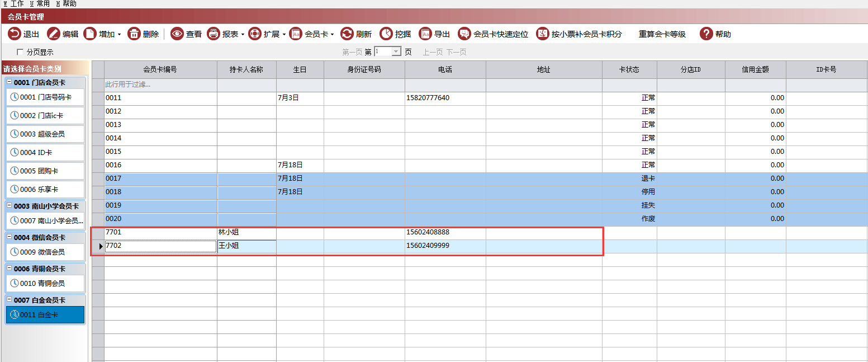Open the 帮助 question mark toolbar icon
Screen dimensions: 868x362
(x=706, y=34)
